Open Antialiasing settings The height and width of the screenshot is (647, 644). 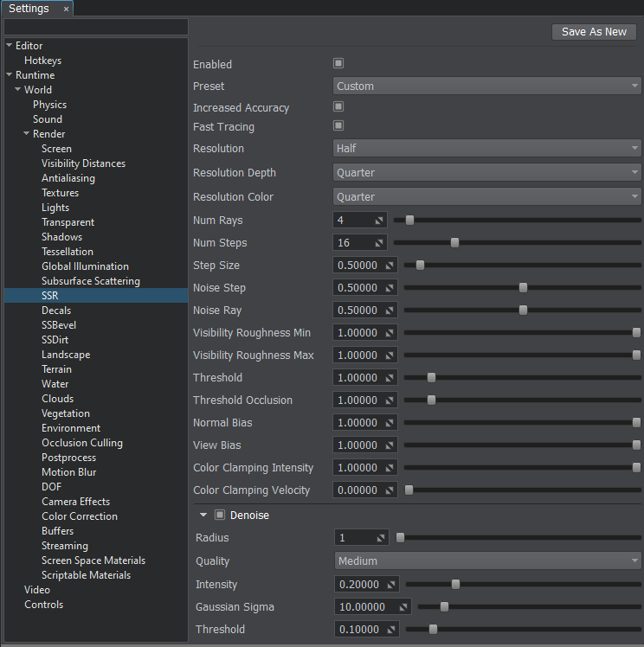pos(68,178)
